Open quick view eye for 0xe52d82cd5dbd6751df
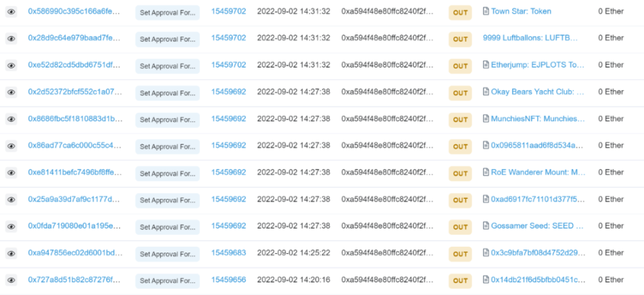Image resolution: width=644 pixels, height=295 pixels. pos(11,66)
